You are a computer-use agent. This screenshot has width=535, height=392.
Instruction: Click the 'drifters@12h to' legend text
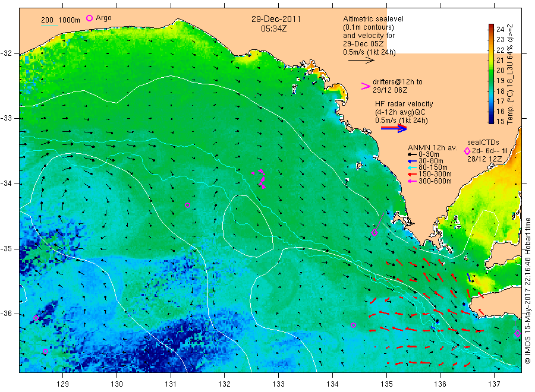pyautogui.click(x=398, y=82)
